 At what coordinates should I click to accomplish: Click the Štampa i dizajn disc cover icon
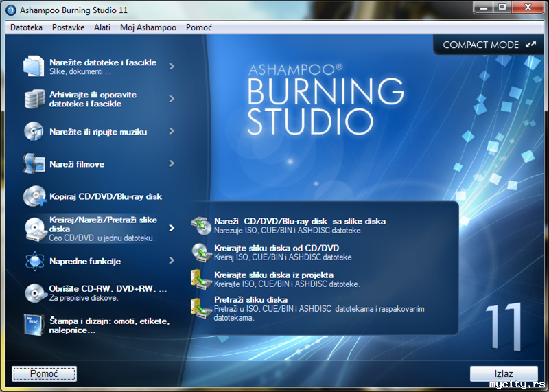[x=34, y=325]
